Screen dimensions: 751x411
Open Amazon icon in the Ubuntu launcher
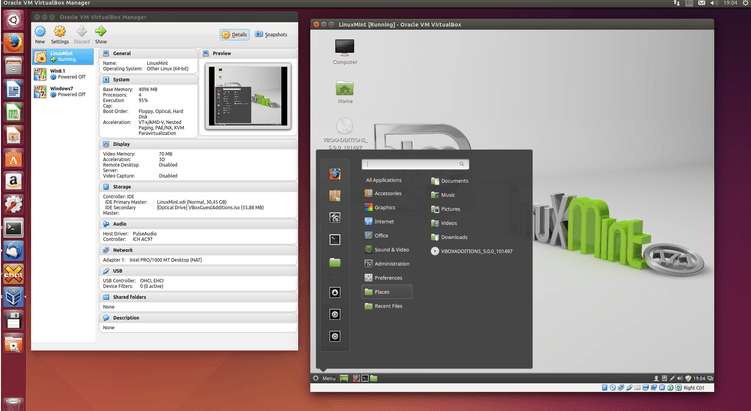13,182
